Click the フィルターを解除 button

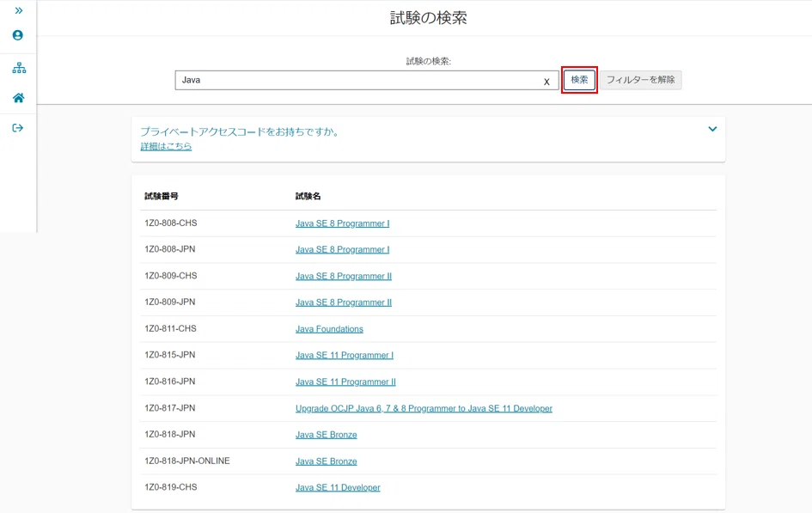coord(641,80)
